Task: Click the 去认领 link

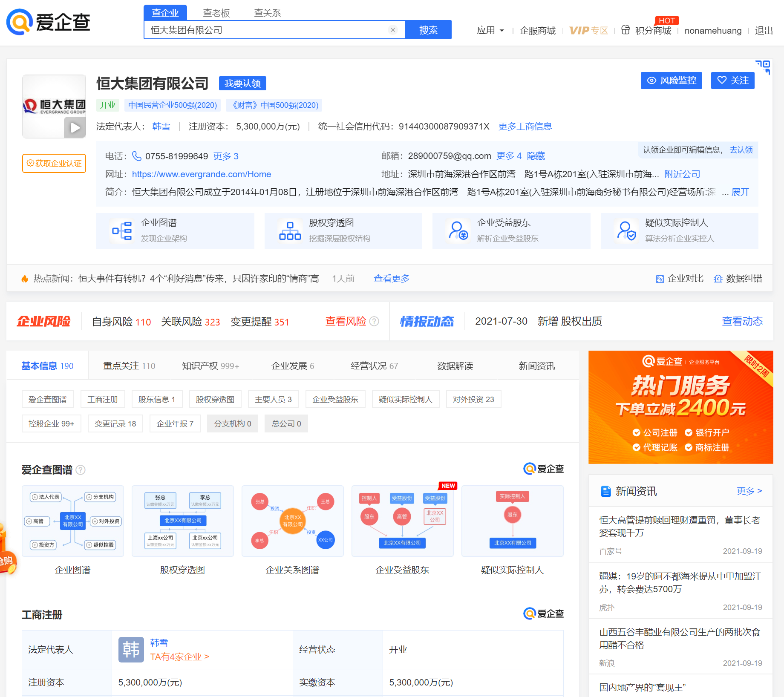Action: coord(741,150)
